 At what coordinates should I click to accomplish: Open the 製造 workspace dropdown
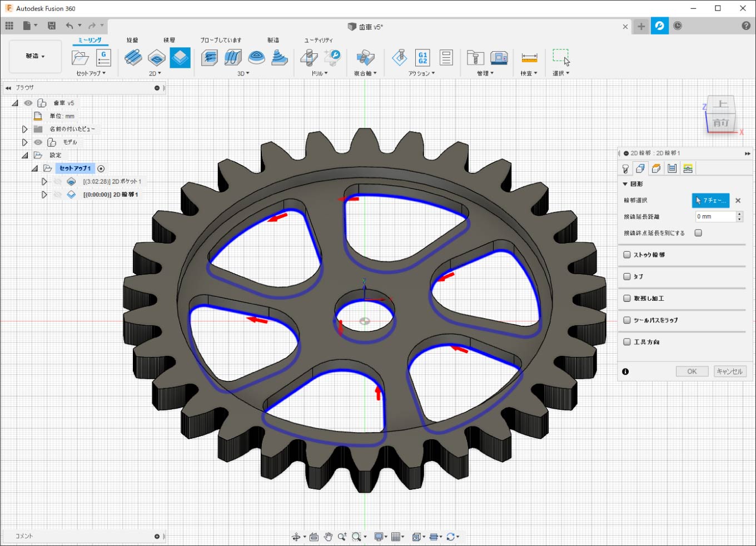35,56
